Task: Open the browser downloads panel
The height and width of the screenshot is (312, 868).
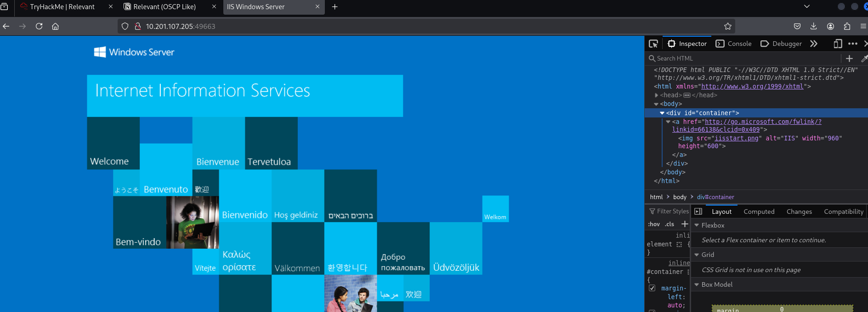Action: point(813,26)
